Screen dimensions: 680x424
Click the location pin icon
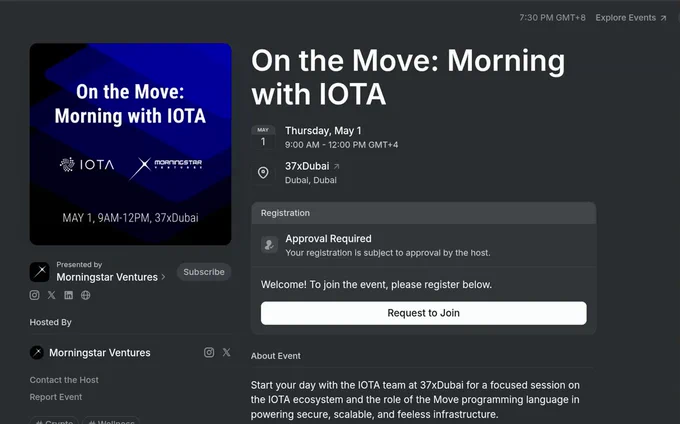(x=263, y=173)
